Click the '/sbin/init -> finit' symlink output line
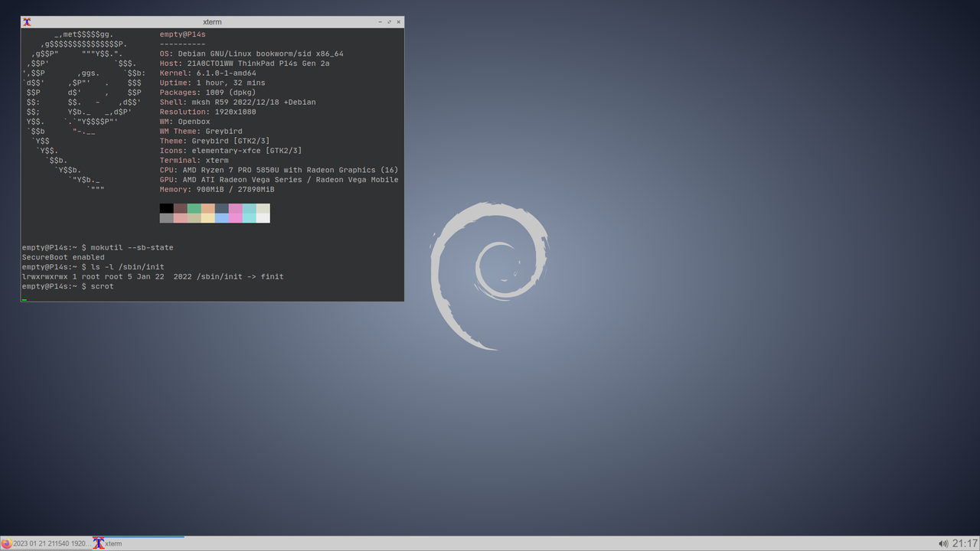This screenshot has height=551, width=980. (x=153, y=276)
